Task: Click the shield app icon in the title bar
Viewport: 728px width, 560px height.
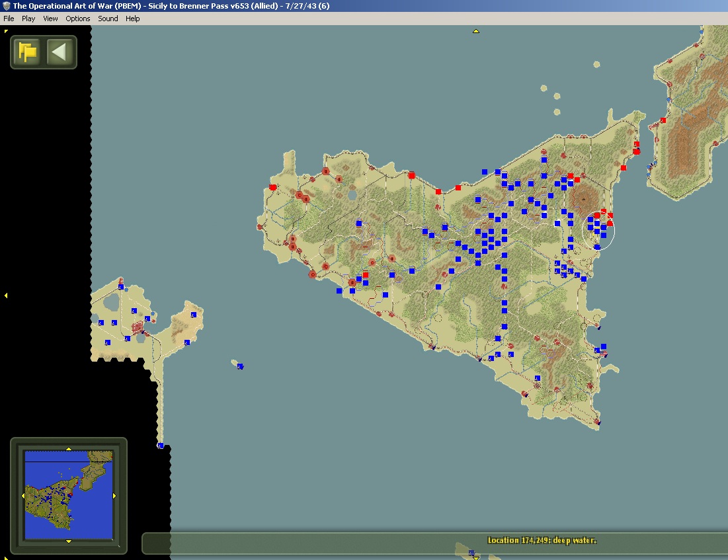Action: tap(6, 6)
